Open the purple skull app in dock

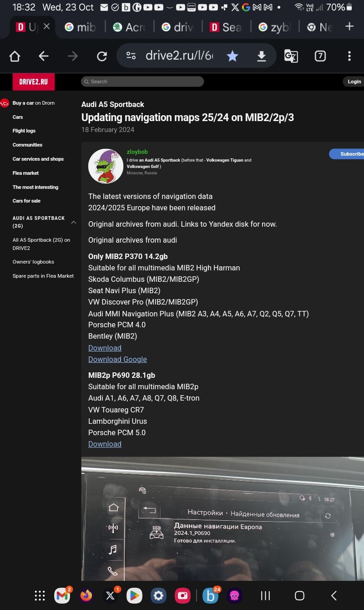tap(234, 595)
